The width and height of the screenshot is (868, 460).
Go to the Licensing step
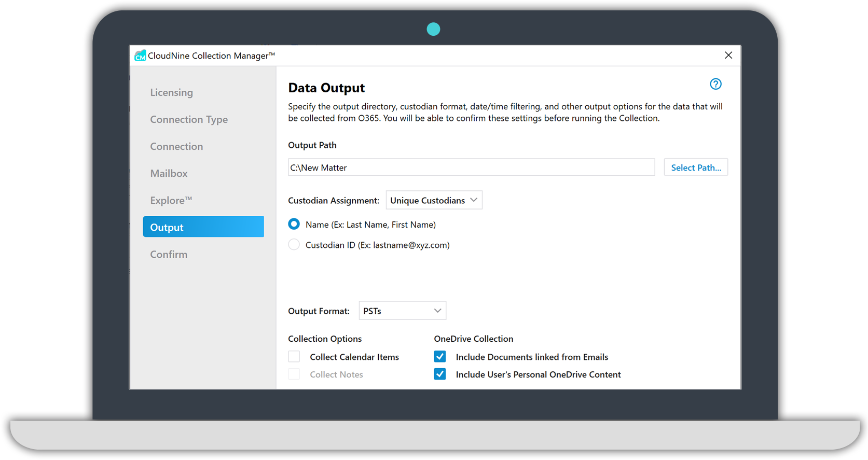pos(171,92)
